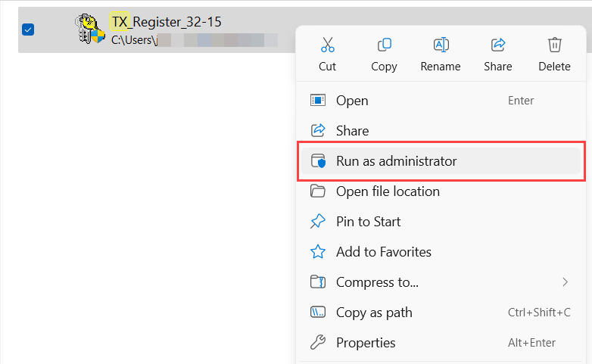592x364 pixels.
Task: Click the Compress to folder icon
Action: (319, 282)
